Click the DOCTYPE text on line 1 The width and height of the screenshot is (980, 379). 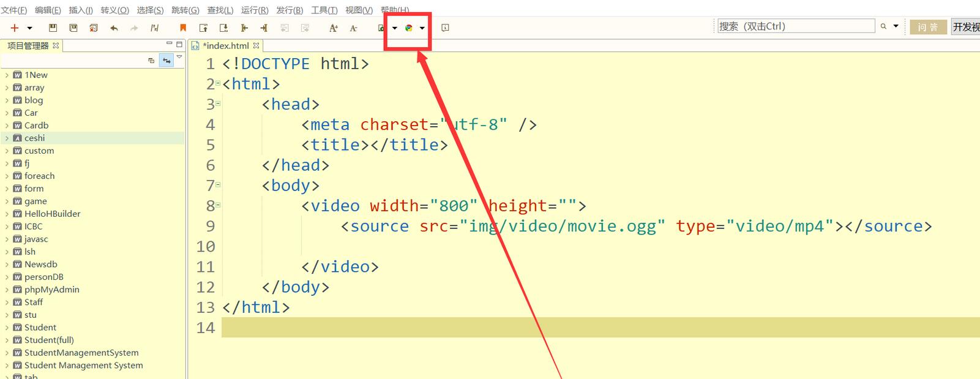(275, 64)
